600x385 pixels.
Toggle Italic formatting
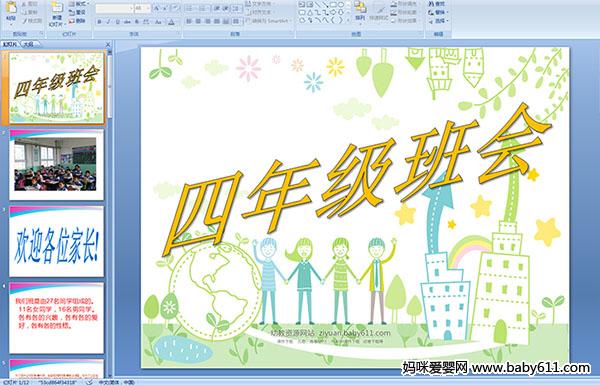(x=108, y=22)
